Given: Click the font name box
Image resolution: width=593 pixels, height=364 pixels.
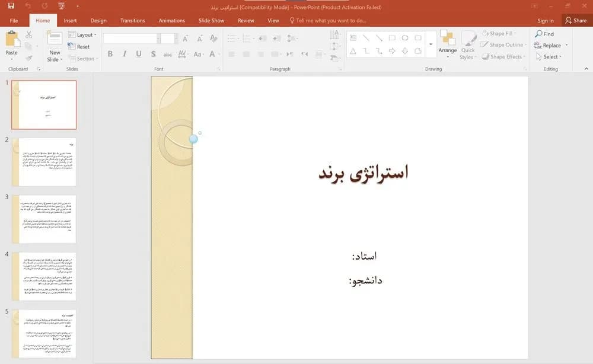Looking at the screenshot, I should click(x=130, y=38).
